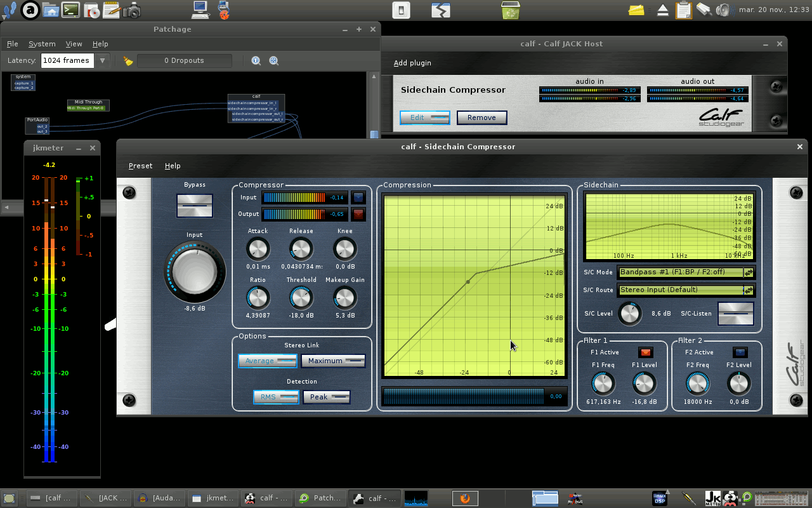The image size is (812, 508).
Task: Click the zoom to fit icon in Patchage
Action: click(x=274, y=61)
